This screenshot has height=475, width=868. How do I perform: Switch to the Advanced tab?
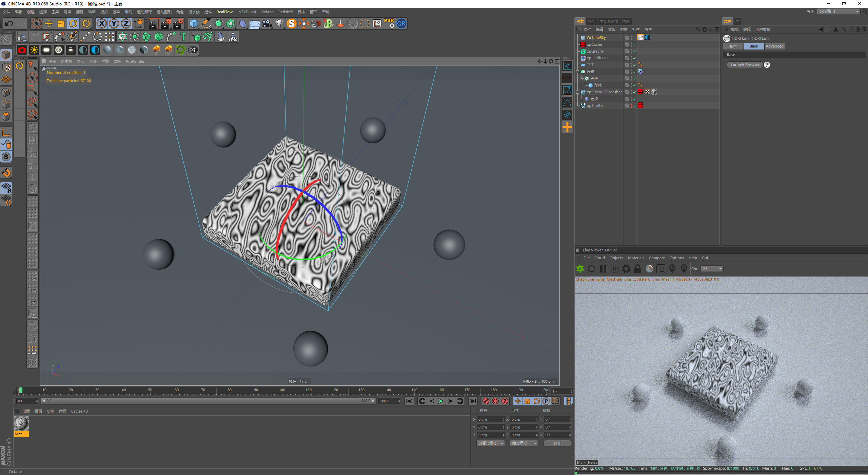[x=774, y=46]
